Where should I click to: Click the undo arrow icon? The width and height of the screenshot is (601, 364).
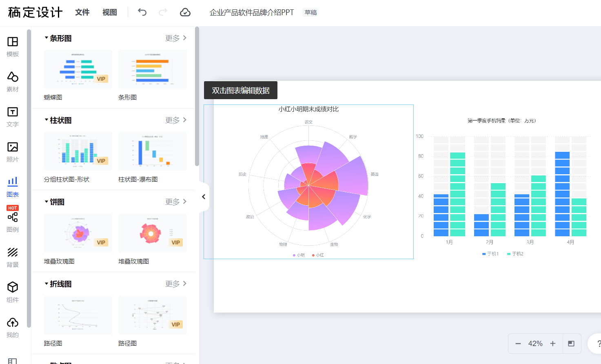(x=142, y=12)
